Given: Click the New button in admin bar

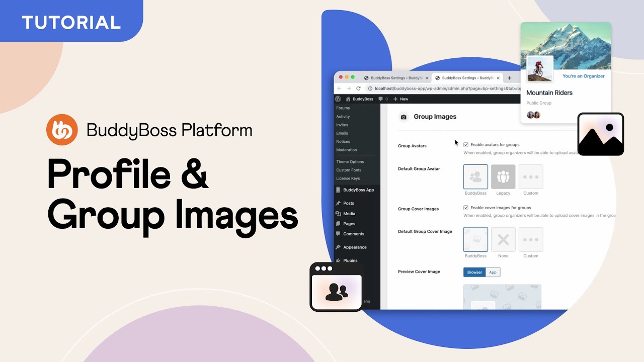Looking at the screenshot, I should click(401, 99).
